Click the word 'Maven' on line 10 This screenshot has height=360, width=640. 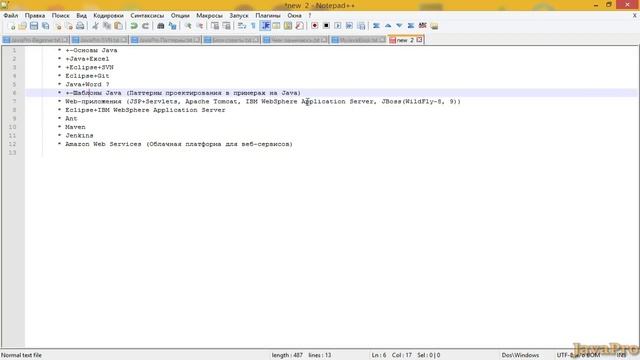coord(75,127)
